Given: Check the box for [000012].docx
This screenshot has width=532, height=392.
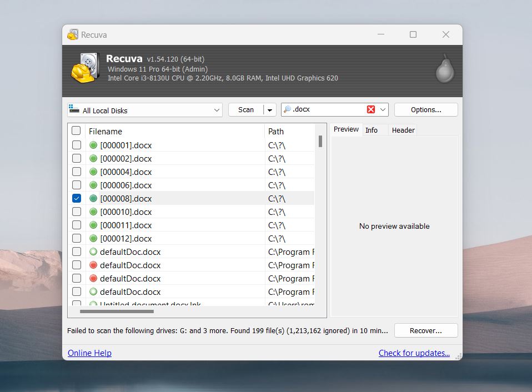Looking at the screenshot, I should tap(77, 238).
